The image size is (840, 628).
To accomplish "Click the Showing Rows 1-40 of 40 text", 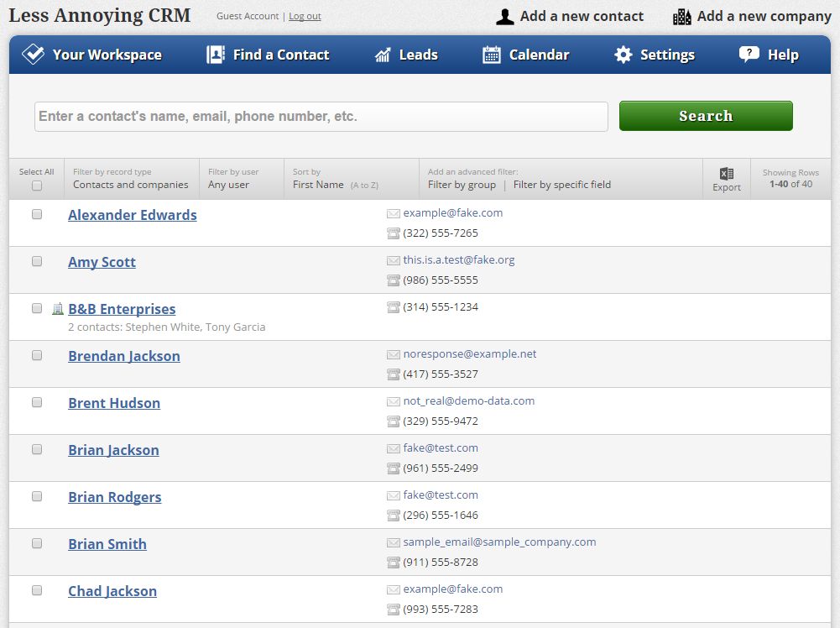I will tap(790, 179).
